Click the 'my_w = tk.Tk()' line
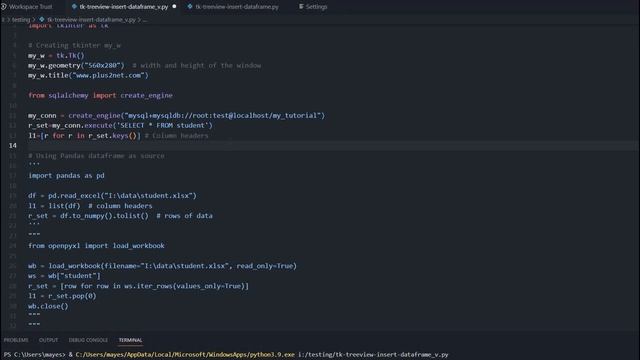The width and height of the screenshot is (640, 360). 56,55
